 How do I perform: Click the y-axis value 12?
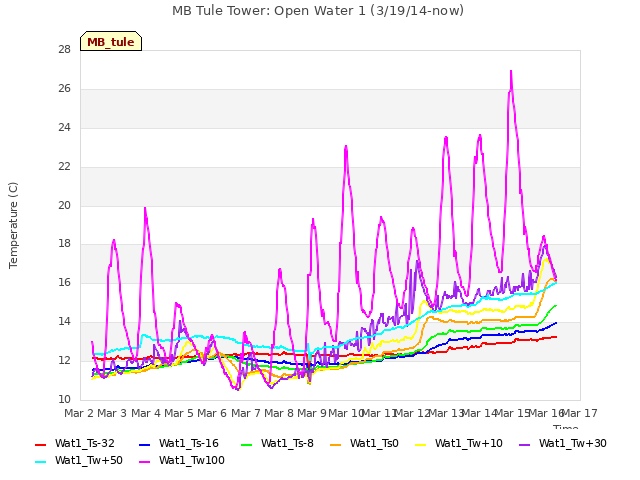click(64, 360)
